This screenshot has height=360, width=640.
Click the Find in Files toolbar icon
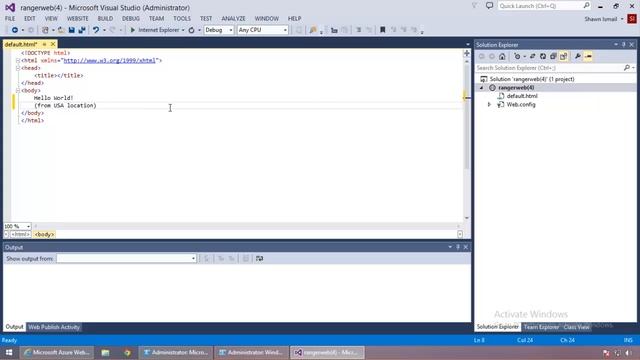(x=313, y=30)
